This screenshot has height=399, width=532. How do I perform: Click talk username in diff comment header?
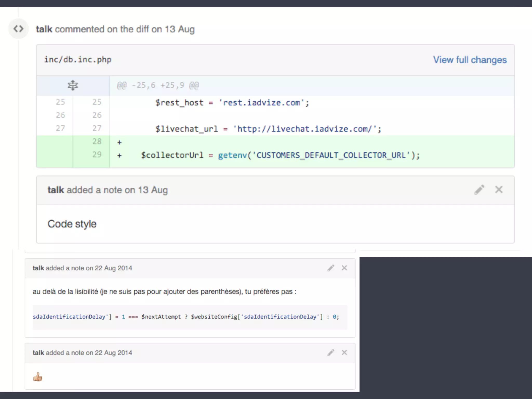[44, 29]
